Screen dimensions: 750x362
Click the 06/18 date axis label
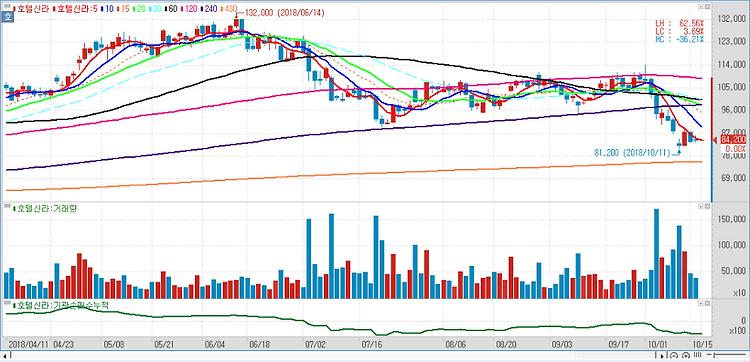(259, 344)
